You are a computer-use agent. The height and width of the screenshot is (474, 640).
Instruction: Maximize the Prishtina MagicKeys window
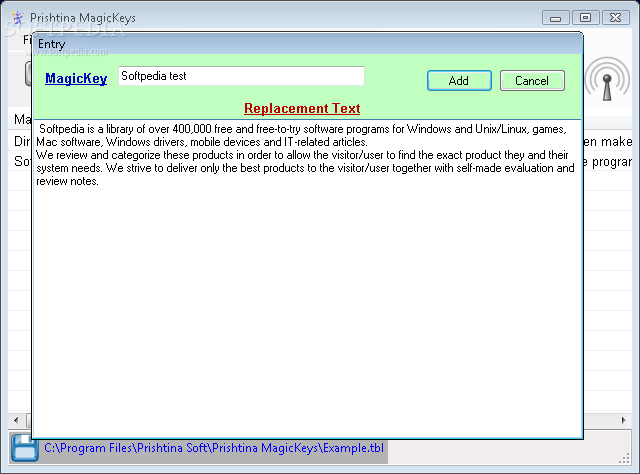[585, 18]
